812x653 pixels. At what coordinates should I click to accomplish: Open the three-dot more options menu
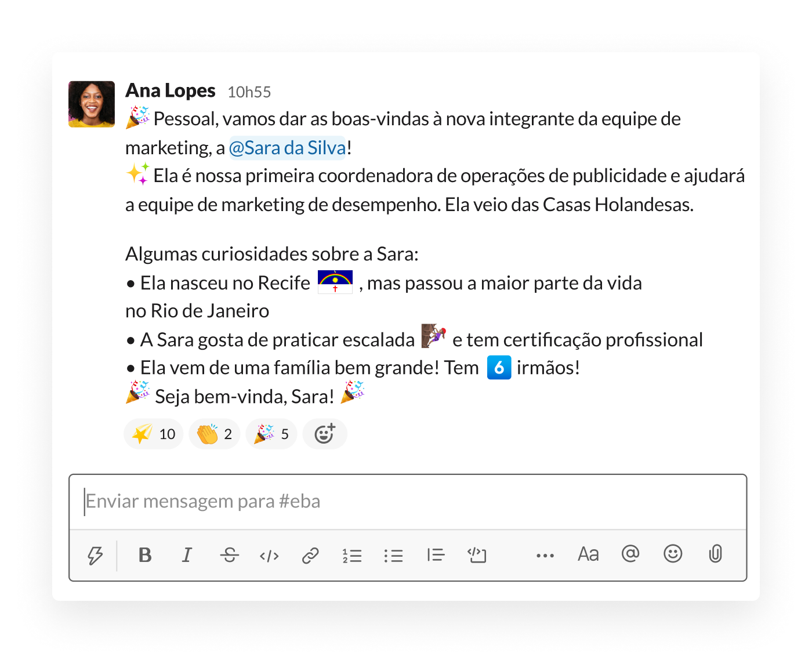(x=545, y=556)
